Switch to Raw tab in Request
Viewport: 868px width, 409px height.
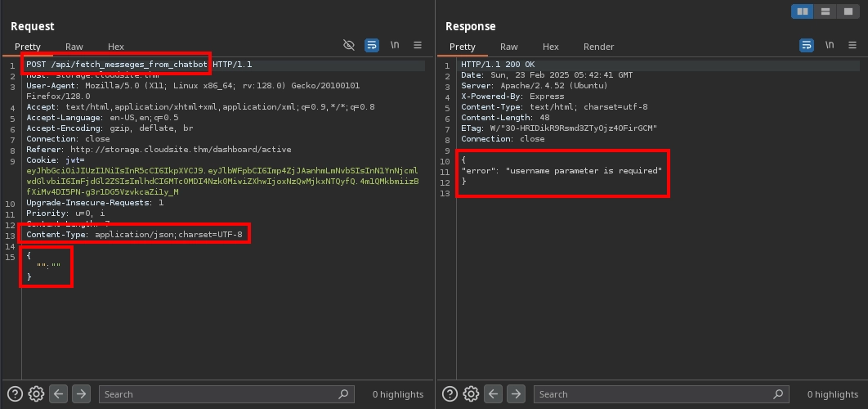[74, 47]
